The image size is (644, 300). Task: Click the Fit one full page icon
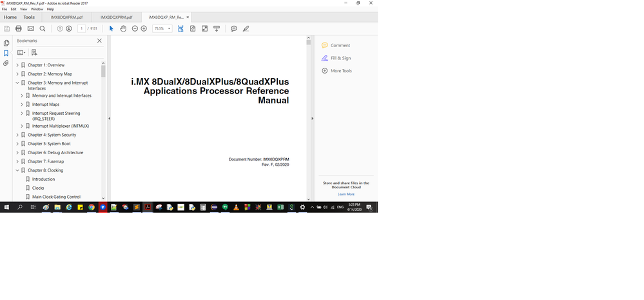[193, 28]
